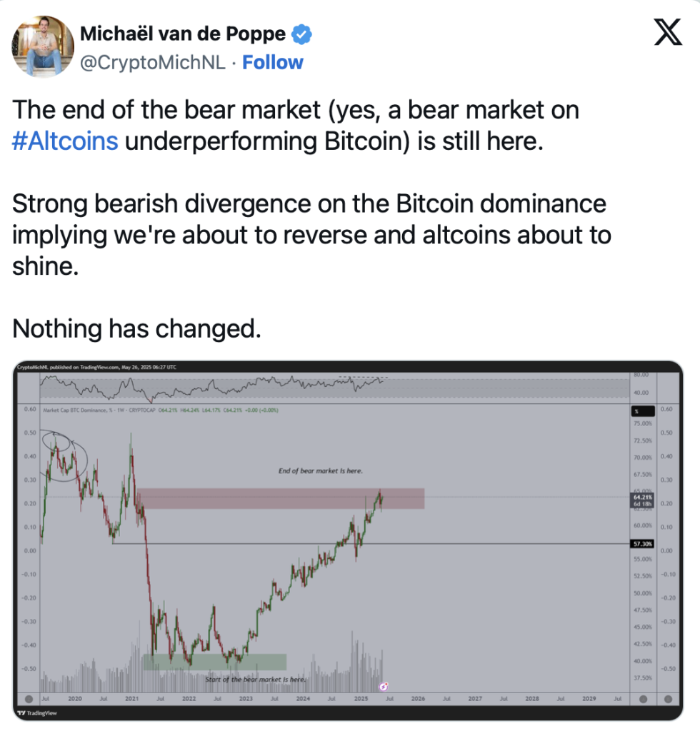Click the TradingView logo on the chart
Viewport: 700px width, 731px height.
[x=37, y=713]
